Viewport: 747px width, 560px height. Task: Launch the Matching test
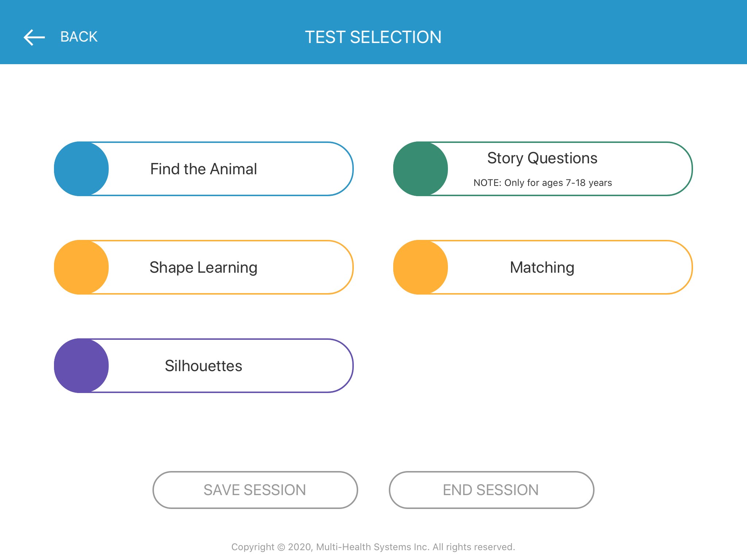pos(542,267)
